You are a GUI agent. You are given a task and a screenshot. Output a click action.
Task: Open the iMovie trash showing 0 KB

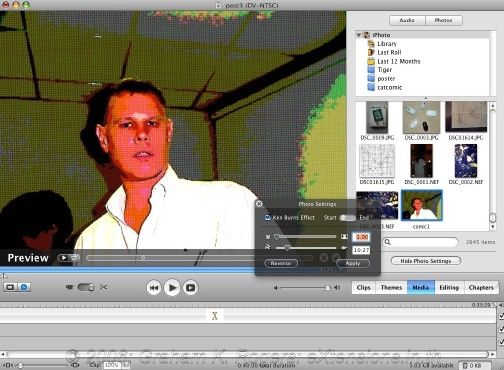click(x=475, y=366)
